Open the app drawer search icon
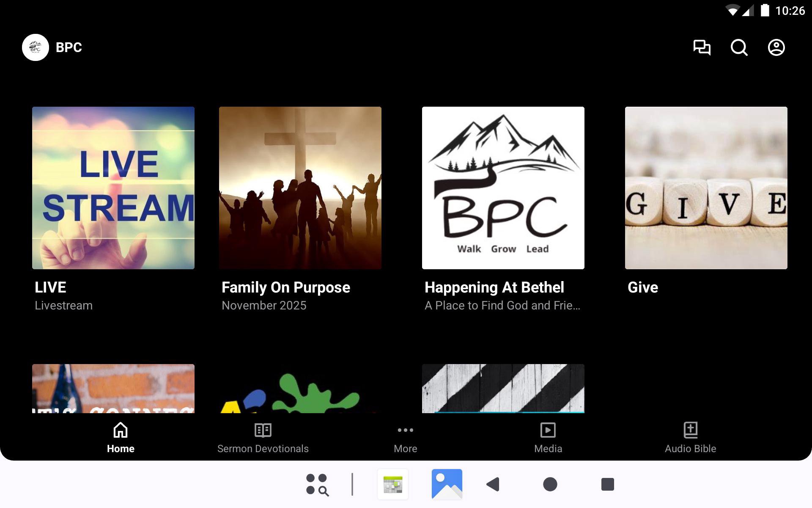812x508 pixels. pos(317,484)
